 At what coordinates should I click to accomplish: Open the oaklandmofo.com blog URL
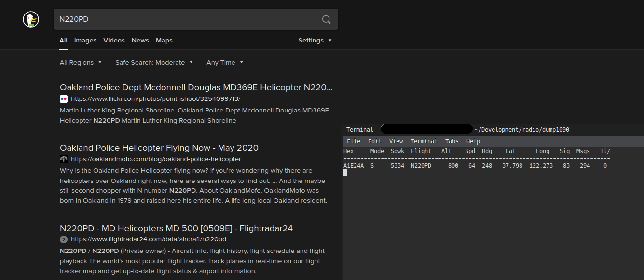[156, 159]
